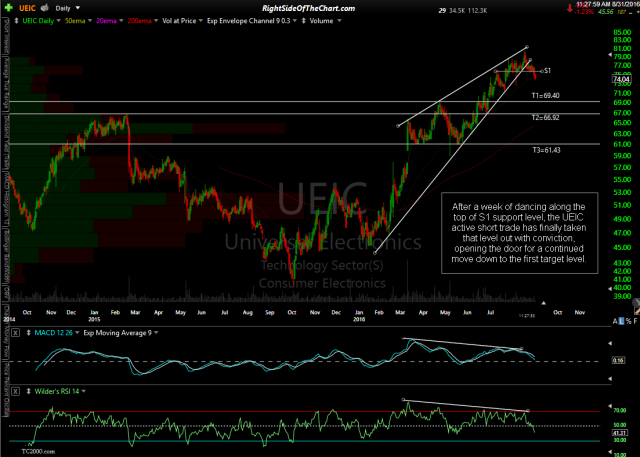Select the L log scale toggle

pyautogui.click(x=622, y=322)
